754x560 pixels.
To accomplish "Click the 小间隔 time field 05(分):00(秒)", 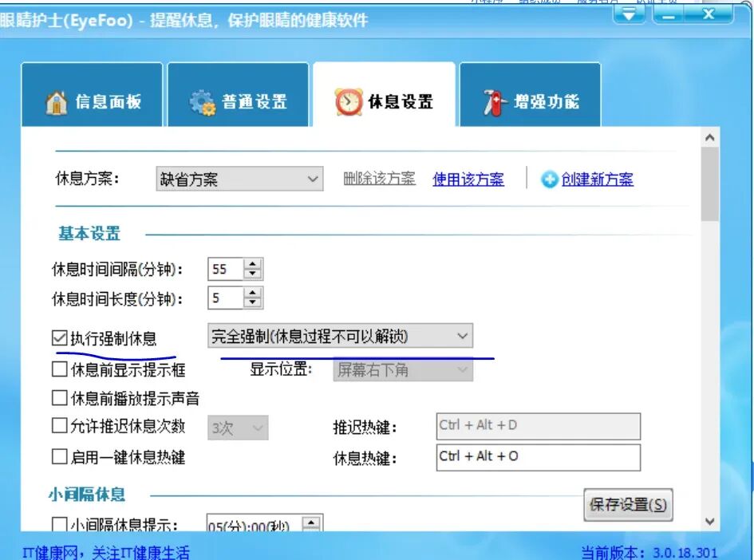I will click(255, 524).
